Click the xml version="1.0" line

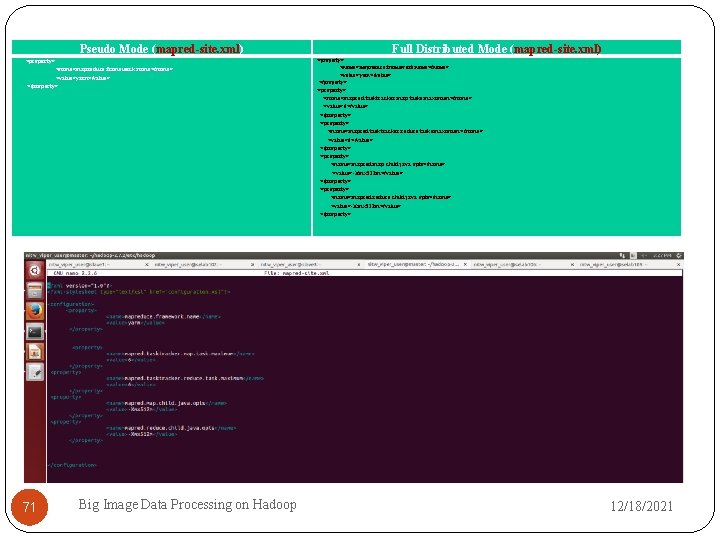pyautogui.click(x=80, y=286)
